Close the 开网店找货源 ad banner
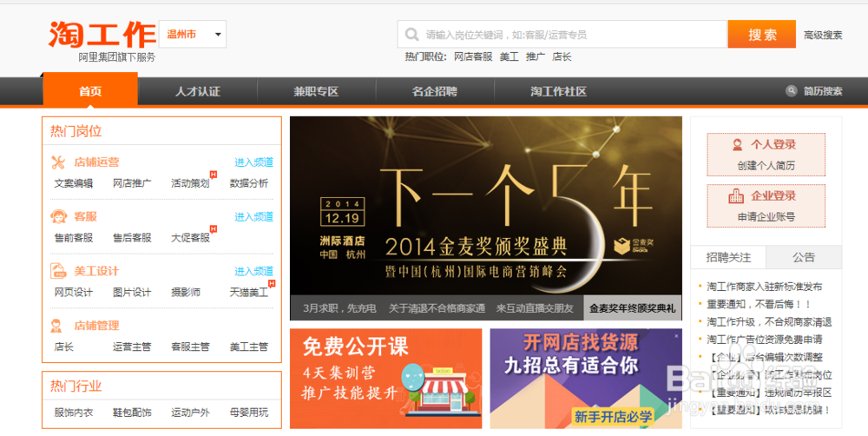The image size is (868, 436). click(x=676, y=336)
